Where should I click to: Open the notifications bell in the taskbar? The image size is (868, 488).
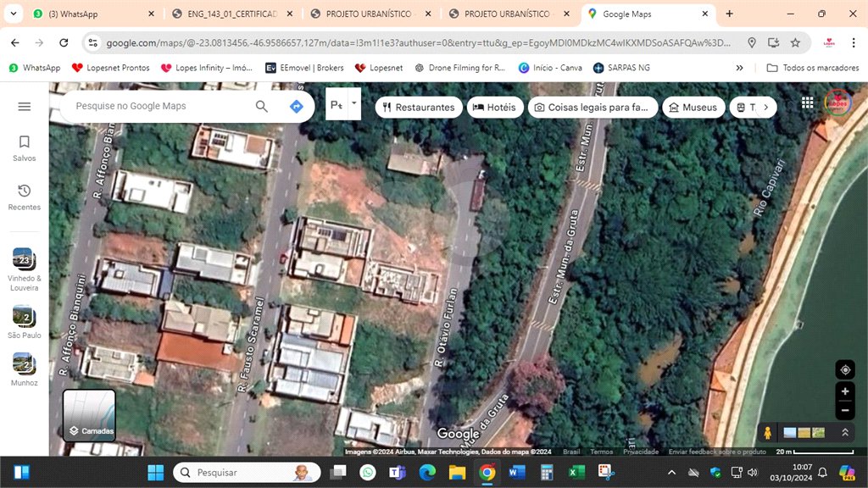coord(822,473)
